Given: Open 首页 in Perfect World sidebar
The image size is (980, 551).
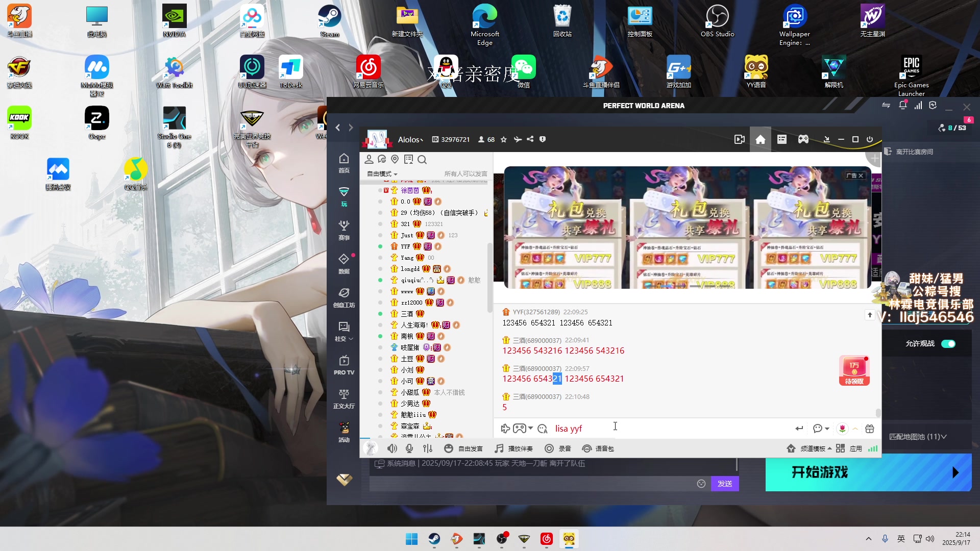Looking at the screenshot, I should (344, 163).
